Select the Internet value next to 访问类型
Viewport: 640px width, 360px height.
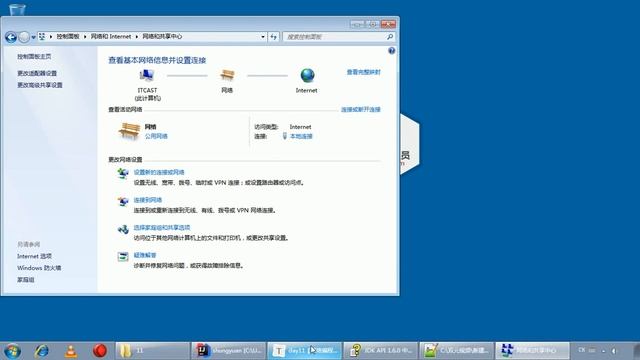click(x=300, y=127)
